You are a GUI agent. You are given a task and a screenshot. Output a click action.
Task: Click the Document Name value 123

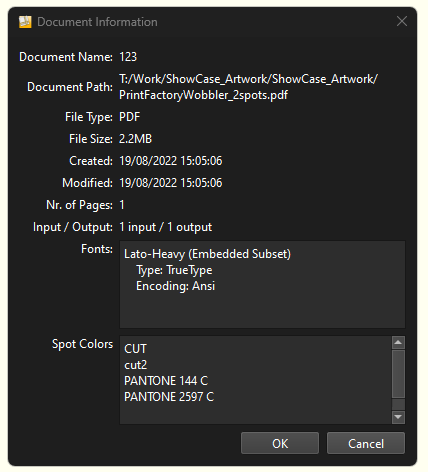(x=128, y=57)
